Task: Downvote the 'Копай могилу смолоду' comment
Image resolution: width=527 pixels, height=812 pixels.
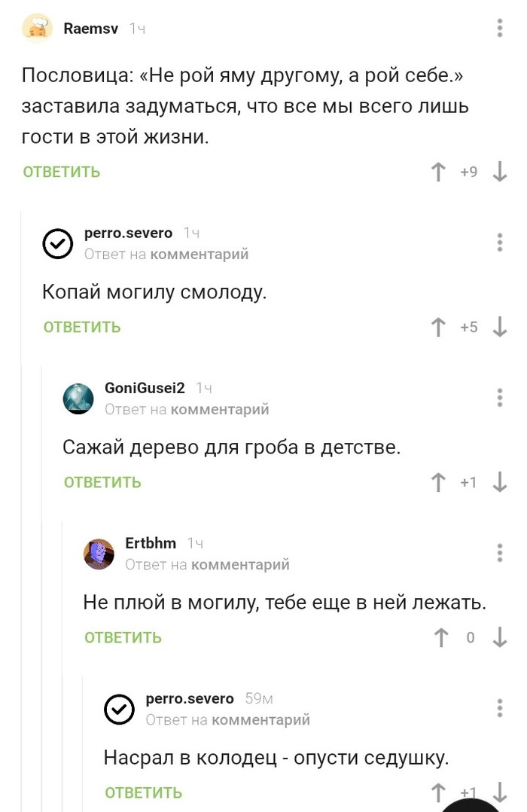Action: (499, 328)
